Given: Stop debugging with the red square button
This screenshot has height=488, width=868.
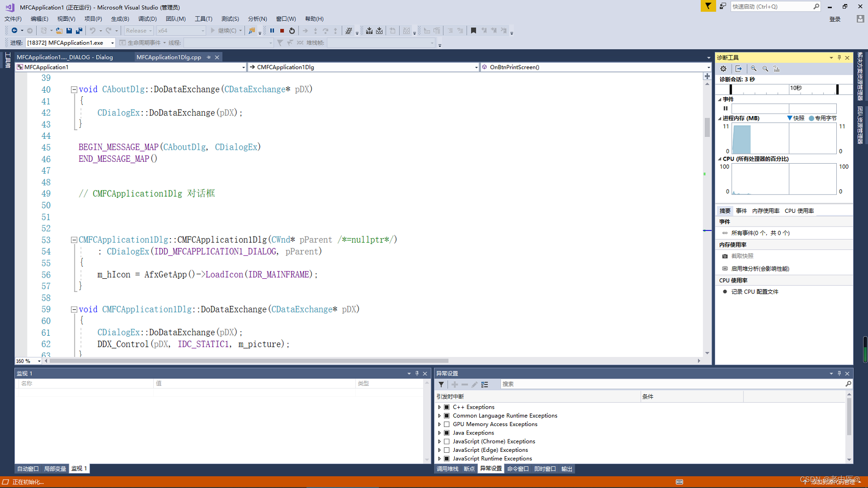Looking at the screenshot, I should (282, 31).
